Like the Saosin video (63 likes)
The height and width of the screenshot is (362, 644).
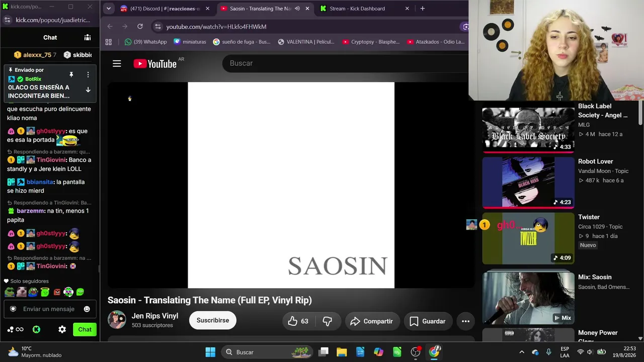click(x=297, y=321)
